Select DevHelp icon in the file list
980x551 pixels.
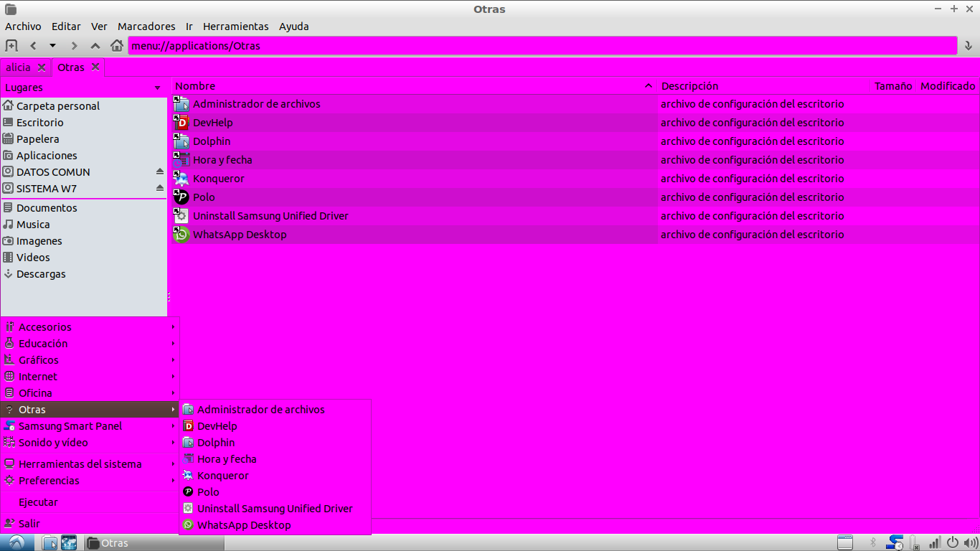tap(182, 123)
